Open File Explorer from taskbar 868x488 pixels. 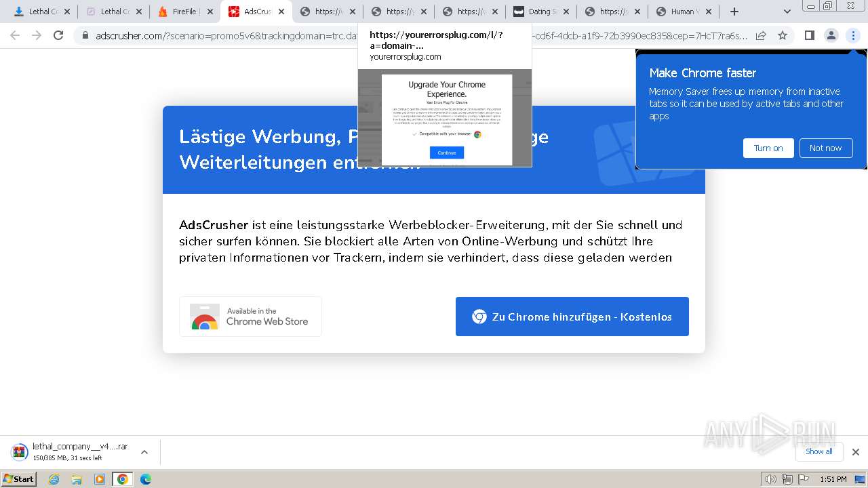click(x=77, y=479)
